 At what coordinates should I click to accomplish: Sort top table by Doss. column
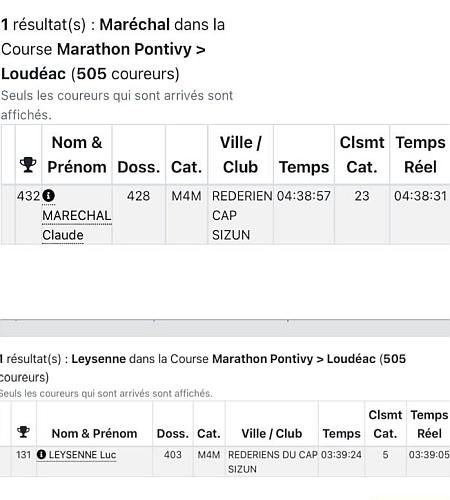[139, 167]
